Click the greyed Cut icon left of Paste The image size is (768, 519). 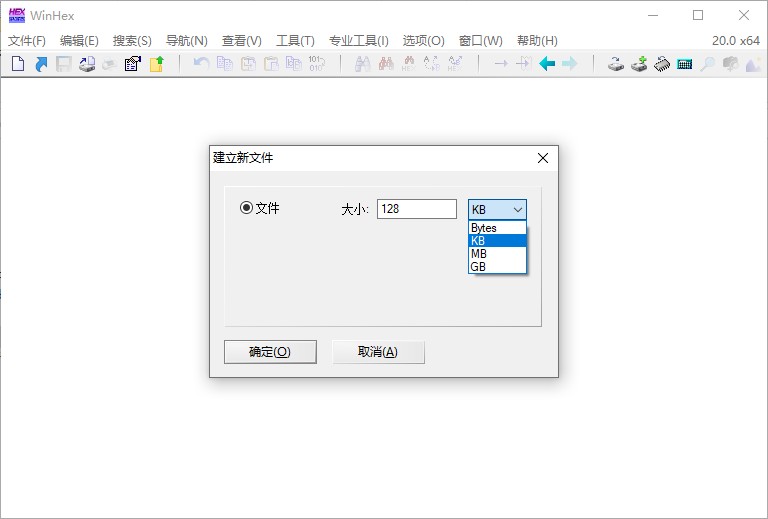(x=248, y=64)
